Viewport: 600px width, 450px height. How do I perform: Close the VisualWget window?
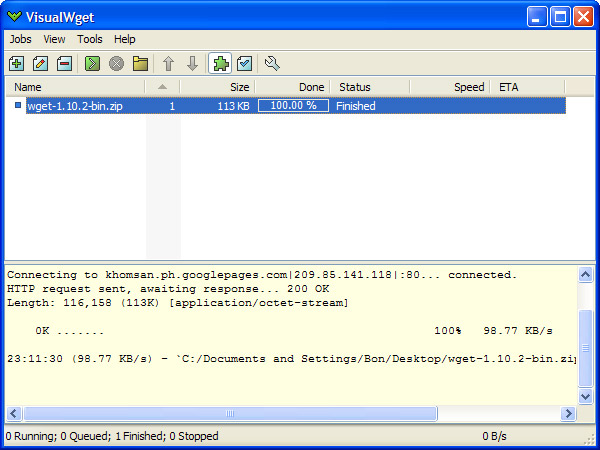point(583,16)
